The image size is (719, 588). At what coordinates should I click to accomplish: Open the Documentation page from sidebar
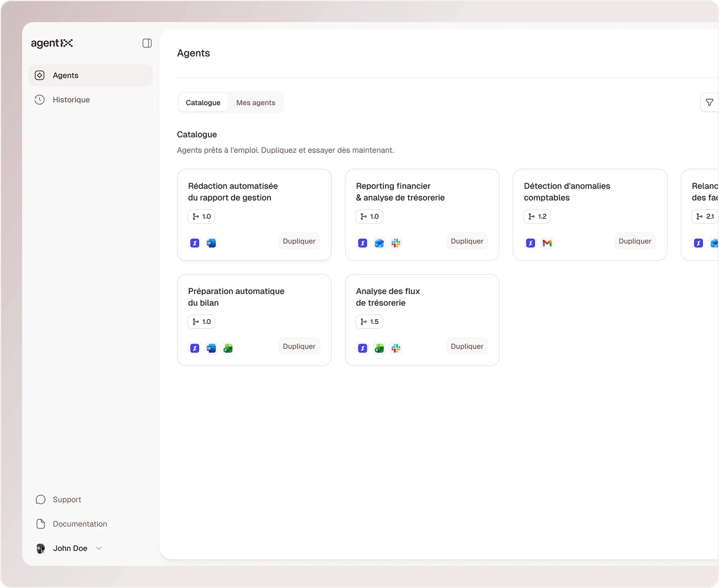click(x=80, y=524)
